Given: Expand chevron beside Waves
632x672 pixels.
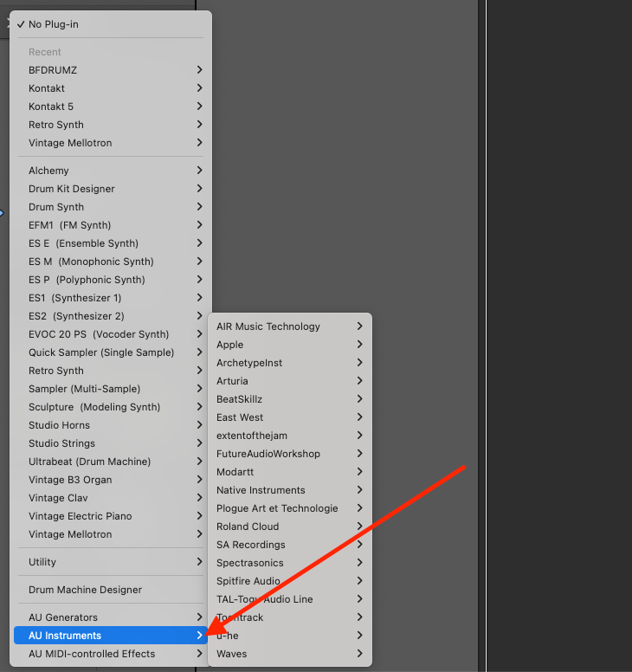Looking at the screenshot, I should pos(360,654).
